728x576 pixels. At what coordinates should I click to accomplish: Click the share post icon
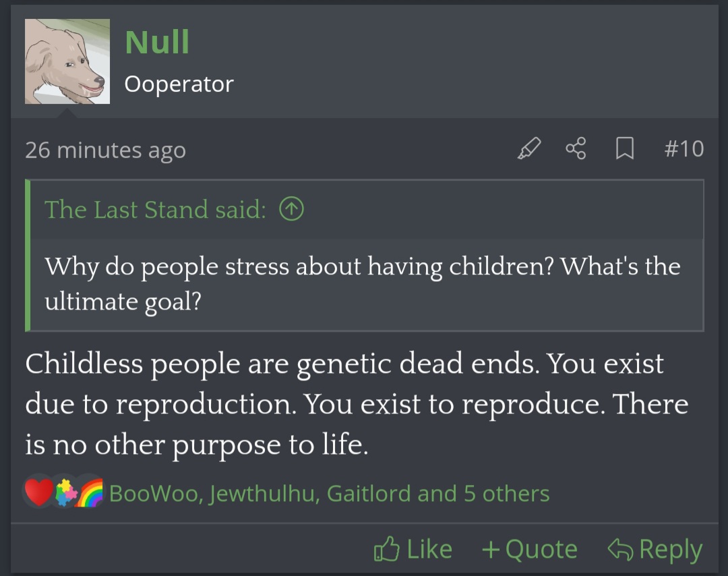click(576, 148)
